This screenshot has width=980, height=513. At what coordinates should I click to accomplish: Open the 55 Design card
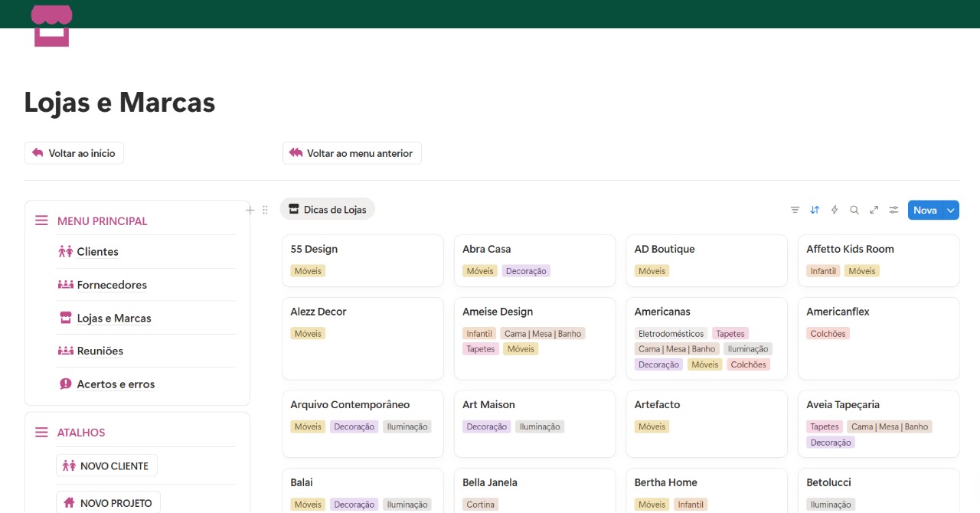click(x=363, y=260)
